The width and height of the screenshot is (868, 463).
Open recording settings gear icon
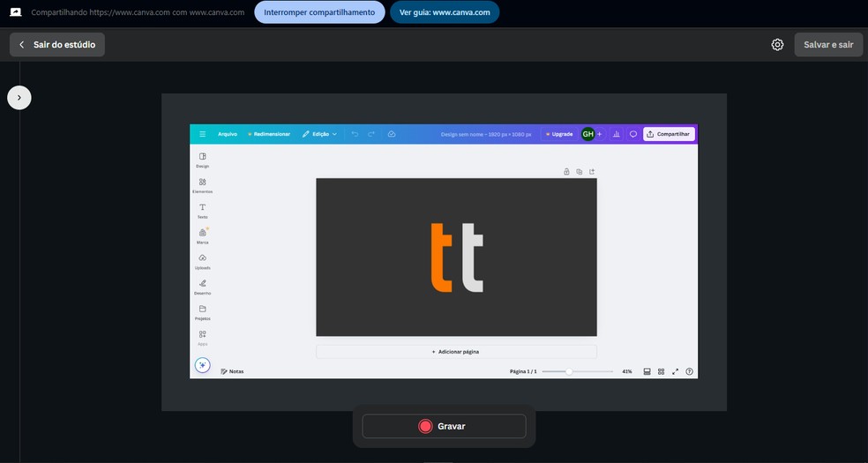point(777,45)
